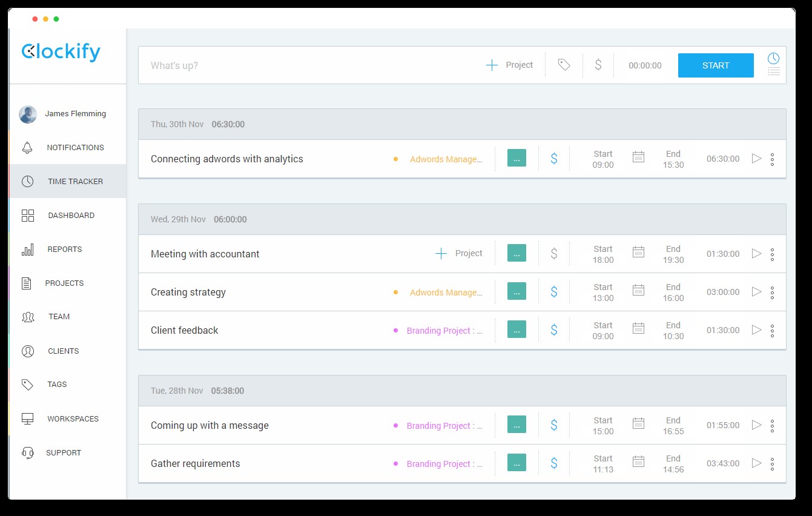This screenshot has width=812, height=516.
Task: Add a project to Meeting with accountant
Action: (458, 254)
